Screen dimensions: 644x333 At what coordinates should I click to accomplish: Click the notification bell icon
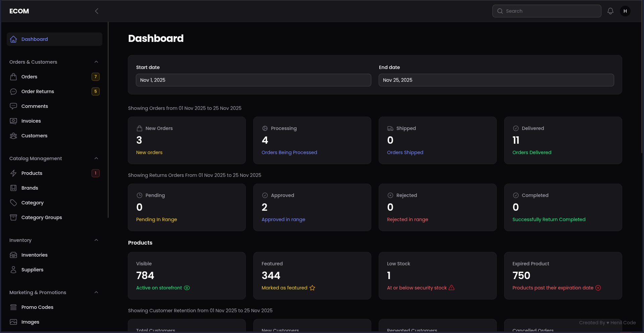pyautogui.click(x=610, y=11)
